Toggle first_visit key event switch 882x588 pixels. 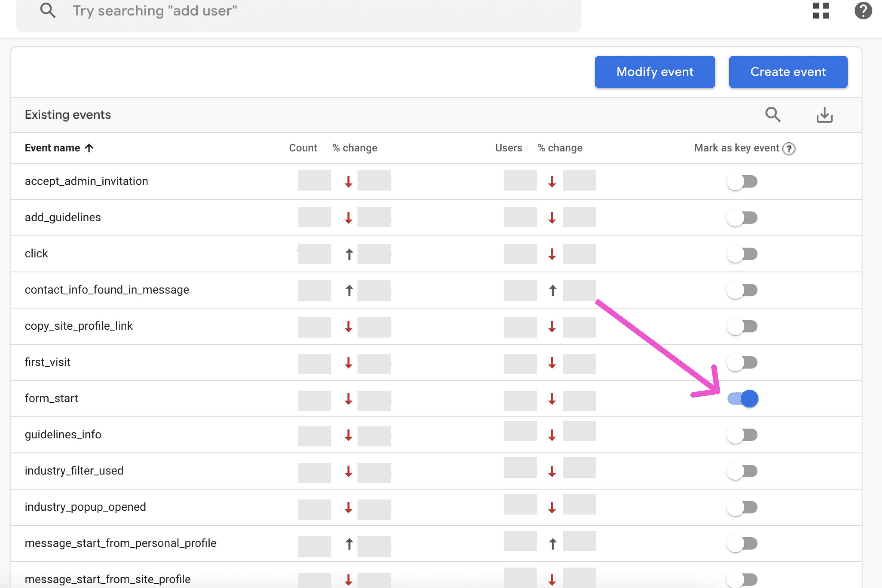741,362
